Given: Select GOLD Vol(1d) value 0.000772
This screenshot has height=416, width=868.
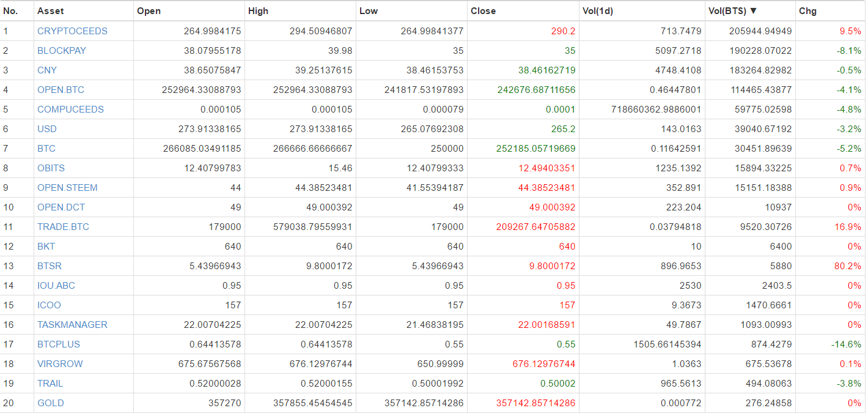Looking at the screenshot, I should tap(681, 403).
